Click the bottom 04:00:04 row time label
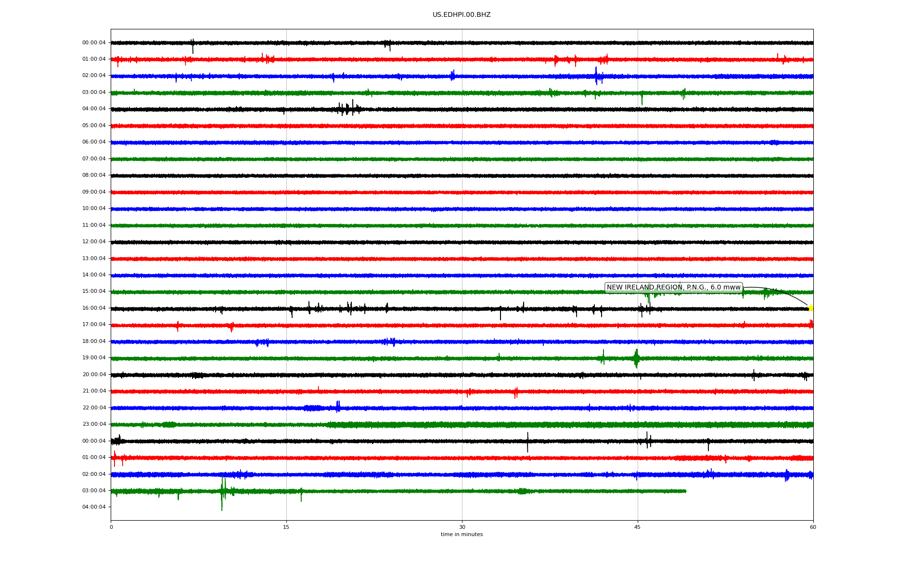This screenshot has height=578, width=924. click(94, 507)
